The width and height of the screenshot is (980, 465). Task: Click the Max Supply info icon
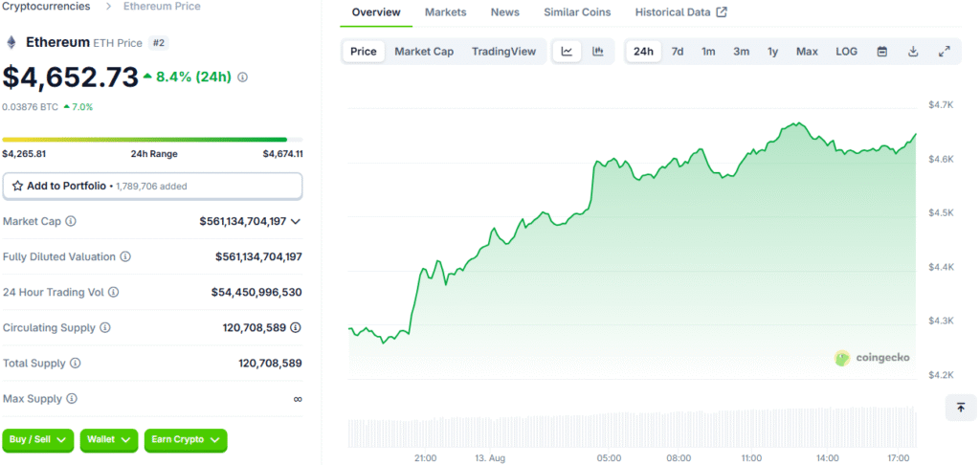click(72, 399)
